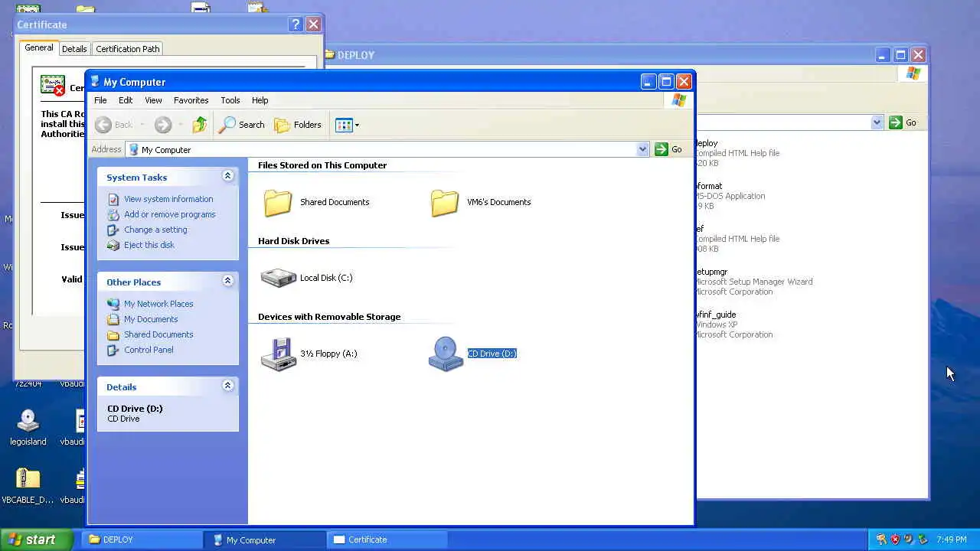Screen dimensions: 980x551
Task: Click the red security shield tray icon
Action: pos(895,540)
